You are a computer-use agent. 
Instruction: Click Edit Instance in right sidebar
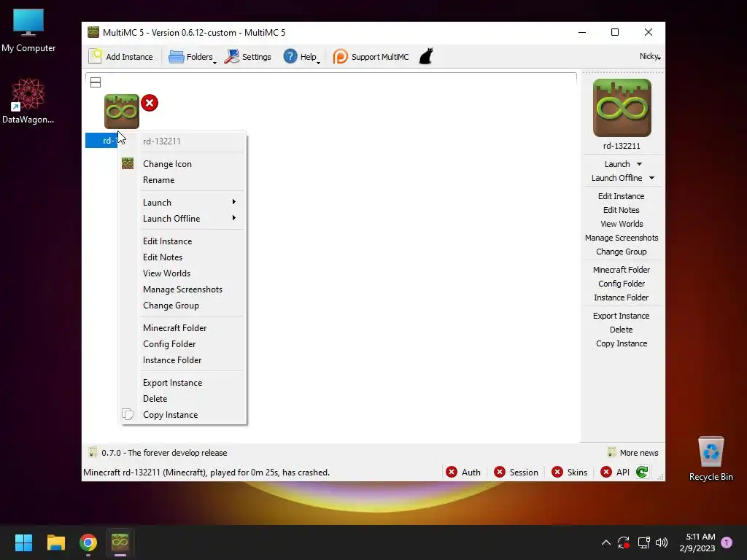click(x=622, y=196)
